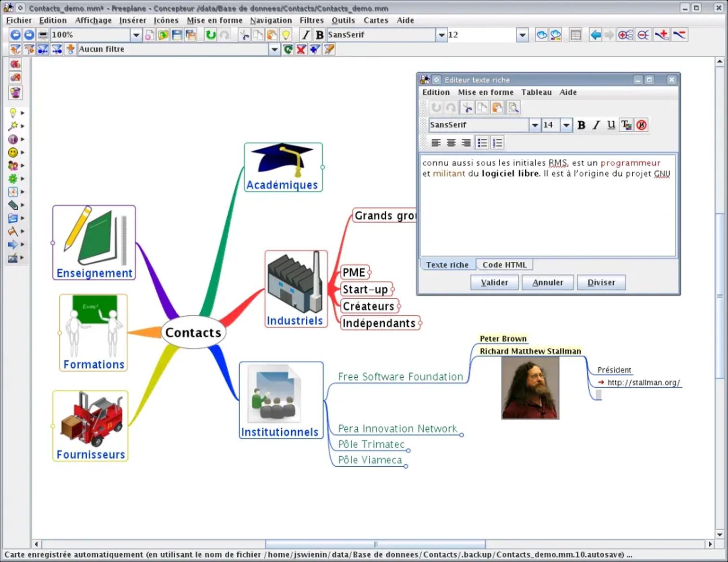Switch to the Code HTML tab
This screenshot has height=562, width=728.
click(x=505, y=265)
